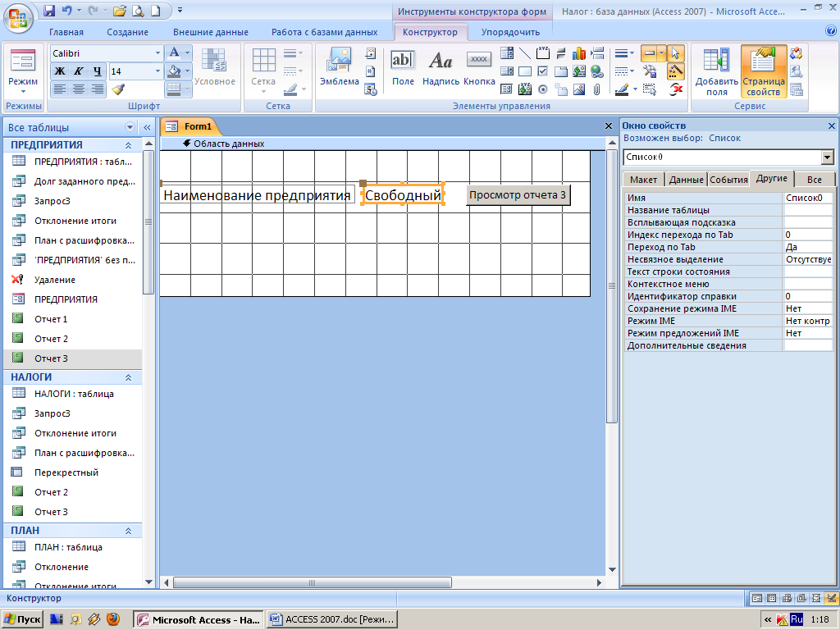This screenshot has height=630, width=840.
Task: Insert a Поле text box control
Action: click(403, 67)
